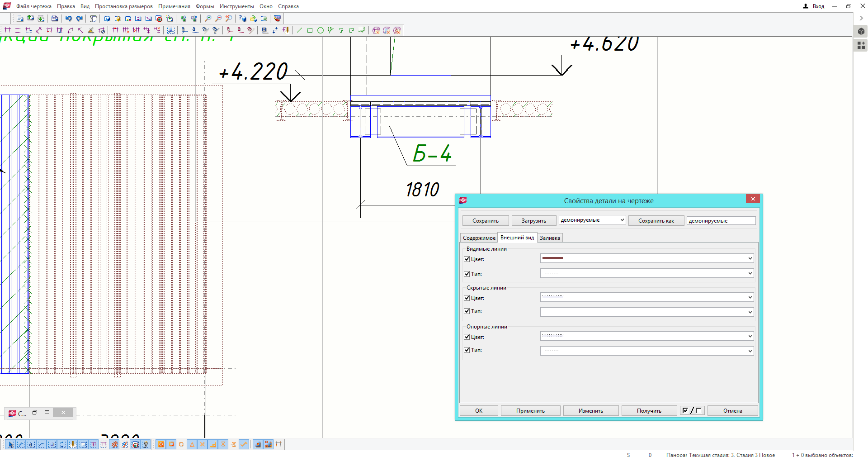The height and width of the screenshot is (457, 868).
Task: Select the green circle drawing tool
Action: pos(320,30)
